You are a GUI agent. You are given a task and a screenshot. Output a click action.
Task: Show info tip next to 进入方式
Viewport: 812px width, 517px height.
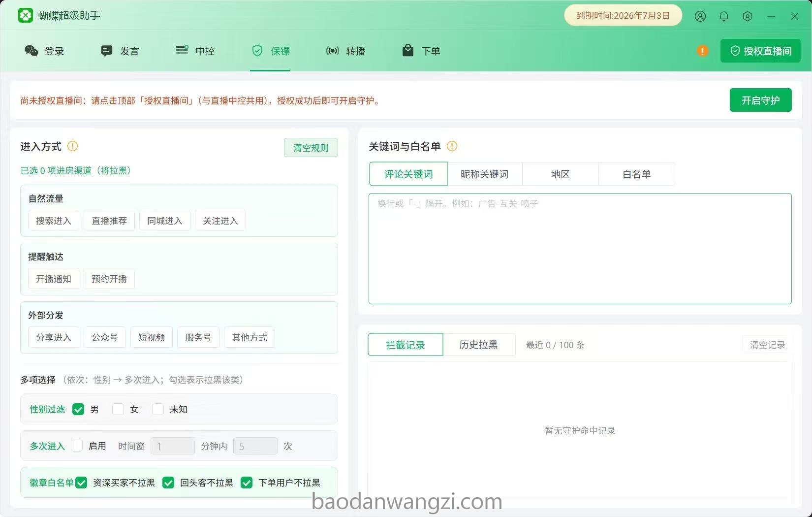coord(72,146)
